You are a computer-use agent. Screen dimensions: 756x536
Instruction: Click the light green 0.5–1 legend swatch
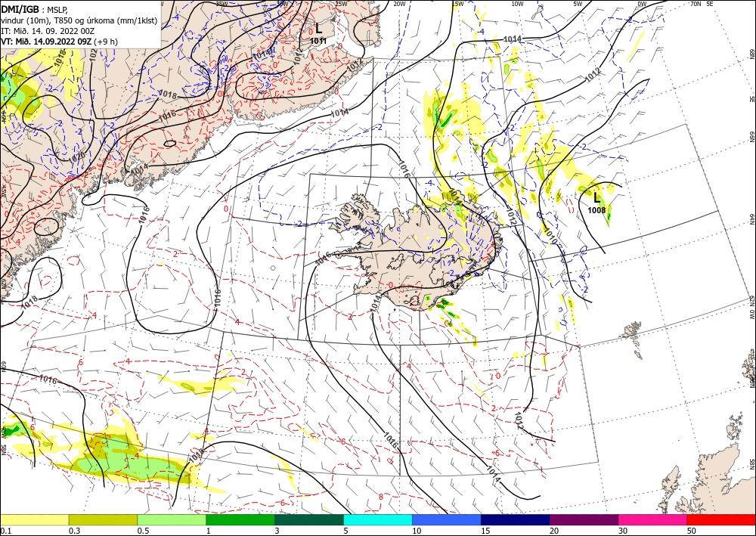(172, 519)
